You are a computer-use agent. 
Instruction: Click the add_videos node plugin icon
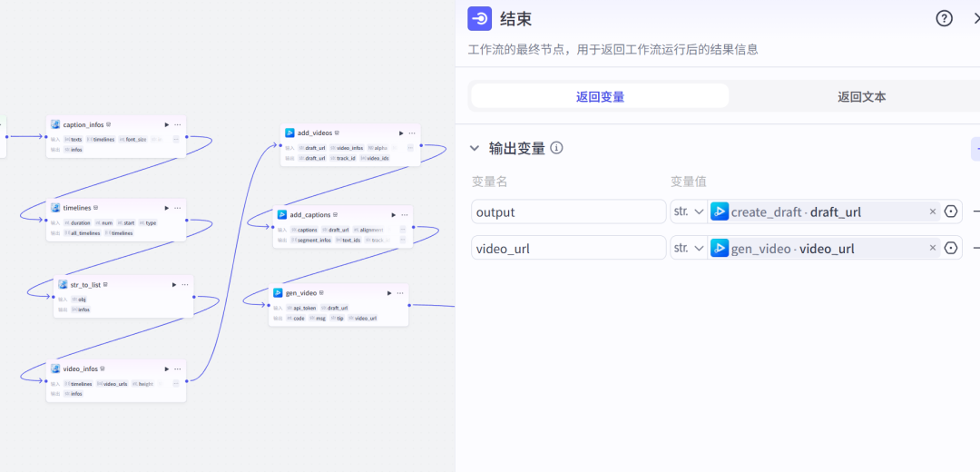[x=290, y=133]
